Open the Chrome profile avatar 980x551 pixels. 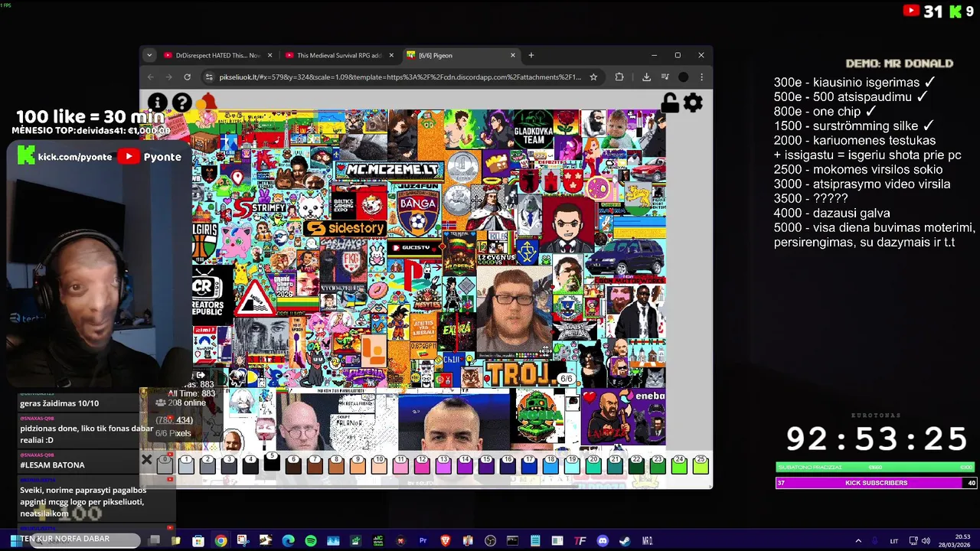point(683,77)
